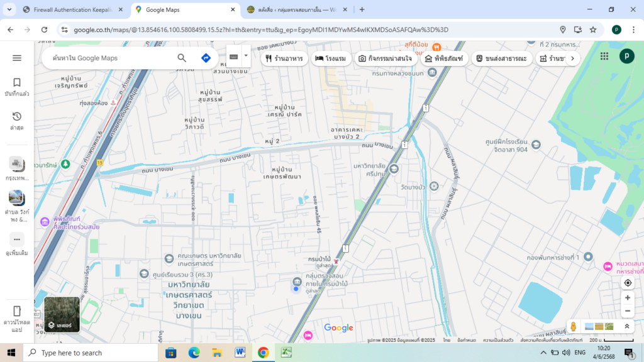
Task: Bookmark this page with the star icon
Action: (593, 30)
